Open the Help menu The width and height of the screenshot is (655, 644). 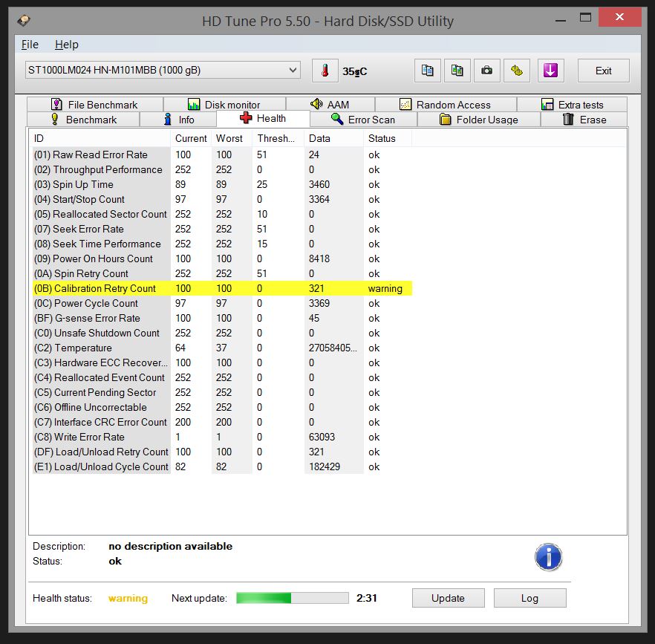click(x=66, y=45)
